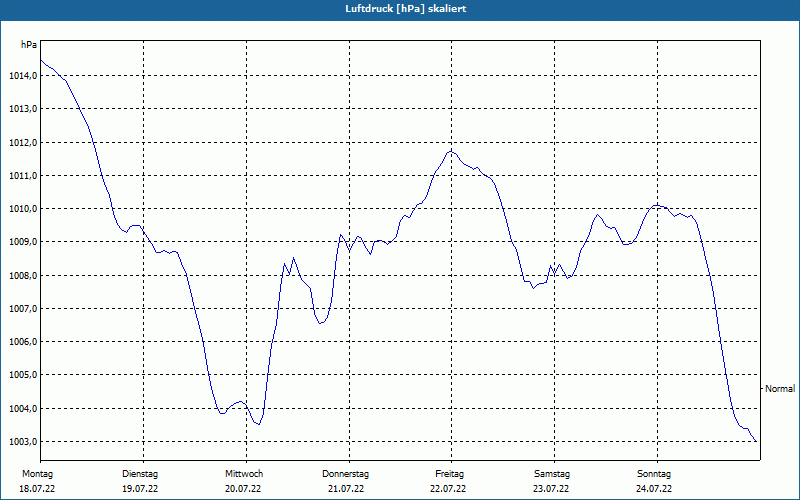Click the Dienstag day label
Viewport: 800px width, 500px height.
tap(140, 474)
